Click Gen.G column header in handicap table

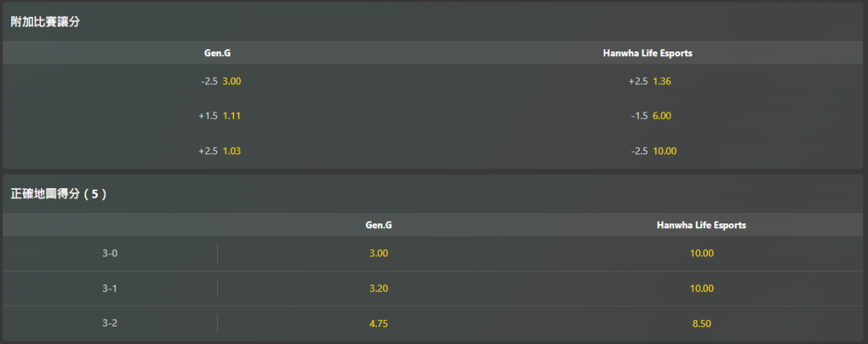point(218,53)
